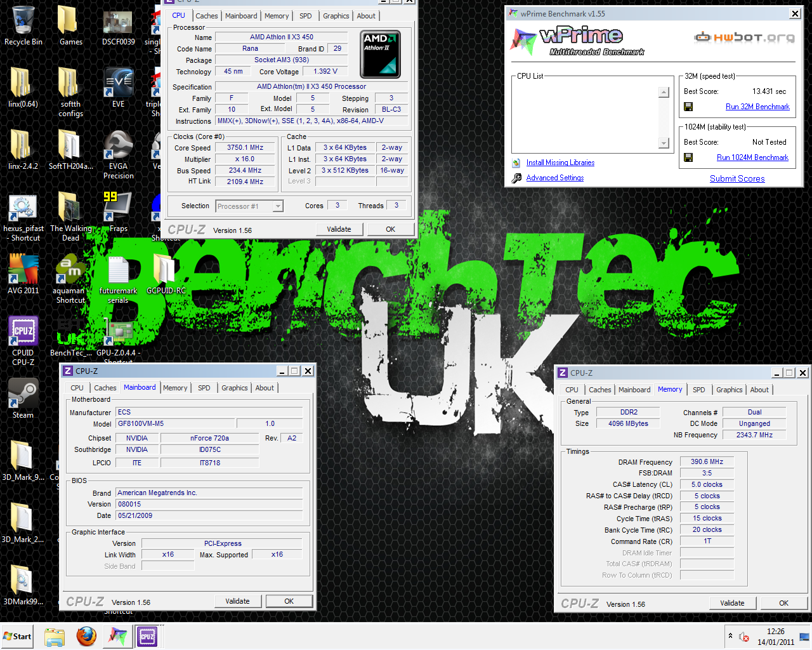Click the Submit Scores link

click(737, 178)
